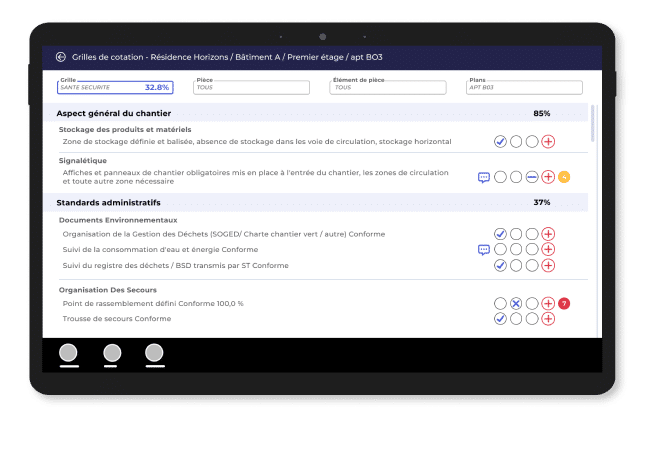Select first circle for Point de rassemblement row
The image size is (654, 465).
pos(500,304)
